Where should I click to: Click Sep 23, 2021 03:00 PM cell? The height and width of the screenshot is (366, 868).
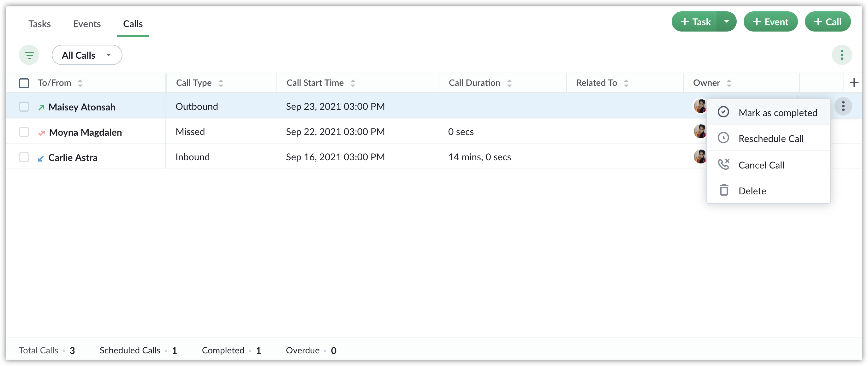tap(335, 106)
